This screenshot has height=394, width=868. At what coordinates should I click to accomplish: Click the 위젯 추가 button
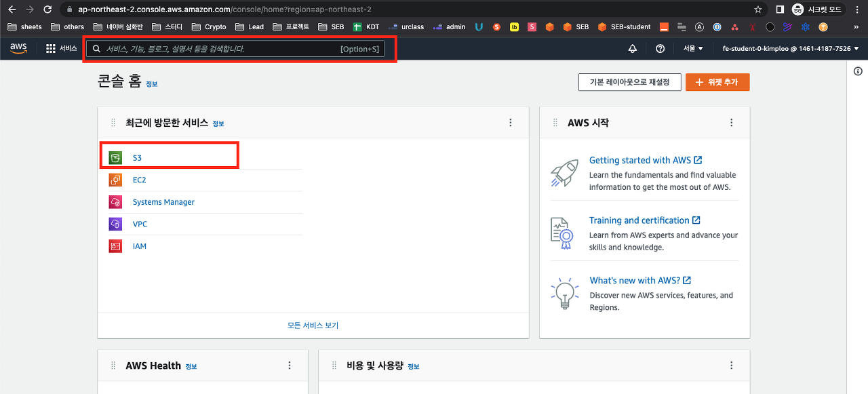717,82
